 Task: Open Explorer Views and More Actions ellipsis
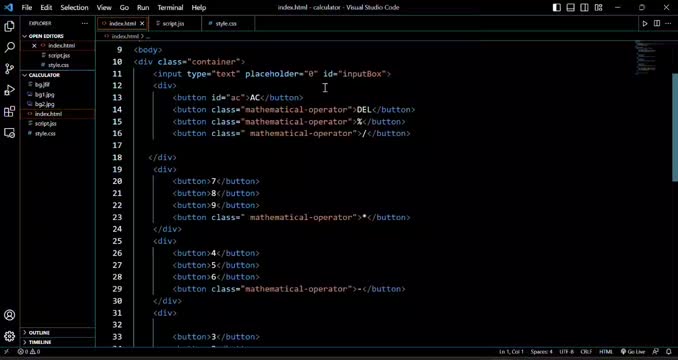point(85,23)
